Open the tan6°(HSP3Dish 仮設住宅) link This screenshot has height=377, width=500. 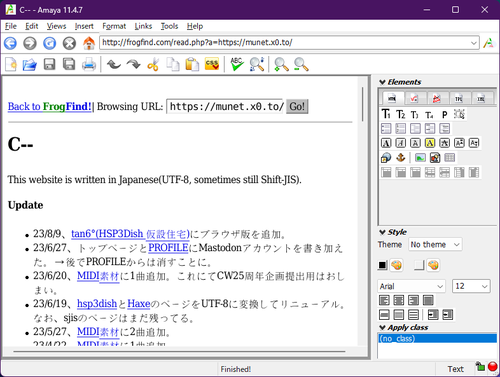pyautogui.click(x=130, y=234)
